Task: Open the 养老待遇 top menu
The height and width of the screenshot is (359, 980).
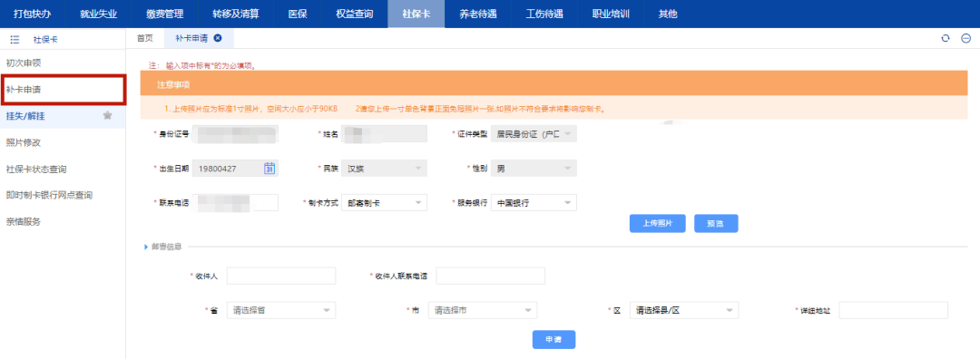Action: point(478,14)
